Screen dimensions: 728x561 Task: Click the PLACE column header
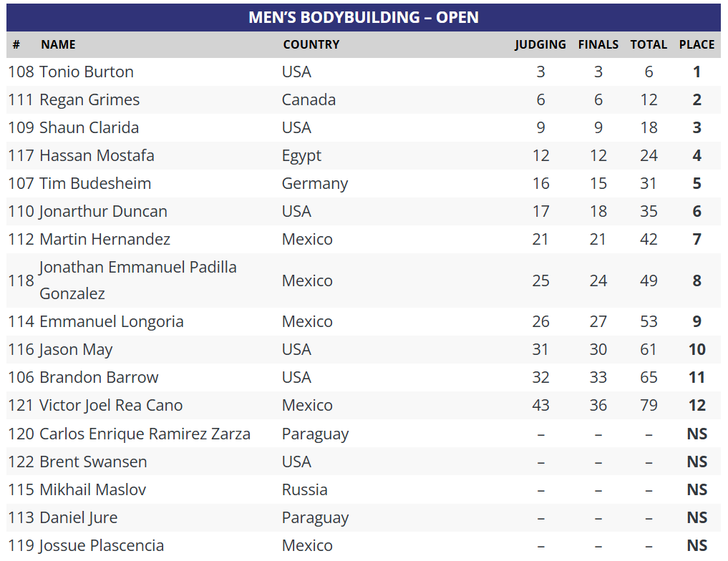click(x=697, y=44)
